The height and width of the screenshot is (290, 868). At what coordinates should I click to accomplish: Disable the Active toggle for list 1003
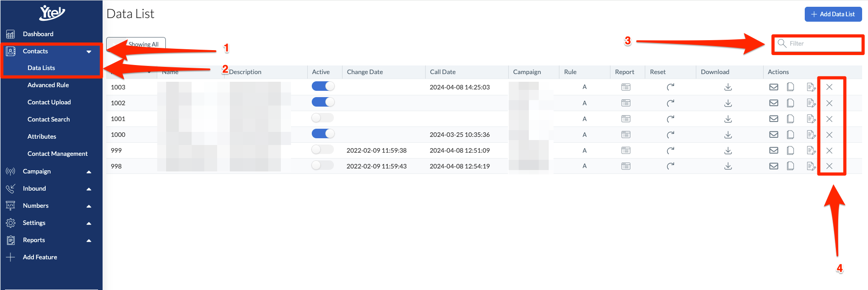tap(323, 86)
